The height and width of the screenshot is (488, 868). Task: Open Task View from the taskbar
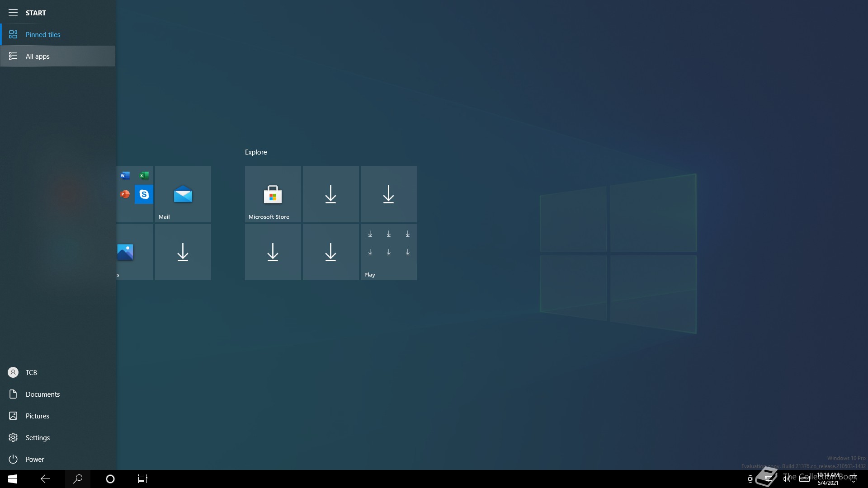143,479
